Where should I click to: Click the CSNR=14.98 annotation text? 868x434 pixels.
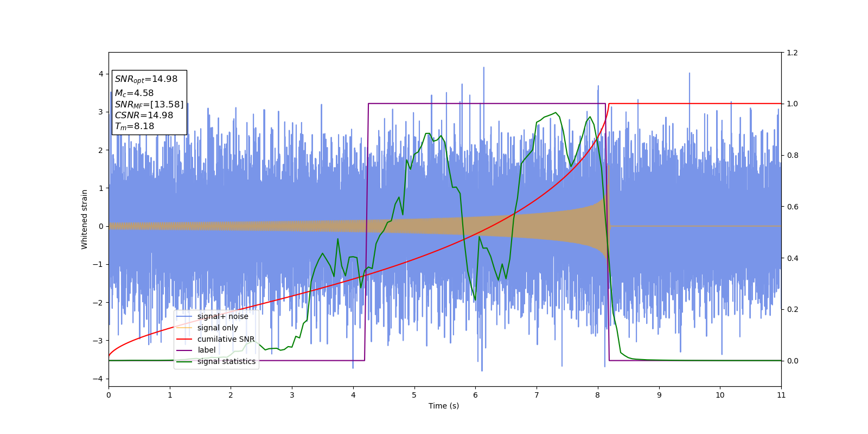[x=144, y=115]
